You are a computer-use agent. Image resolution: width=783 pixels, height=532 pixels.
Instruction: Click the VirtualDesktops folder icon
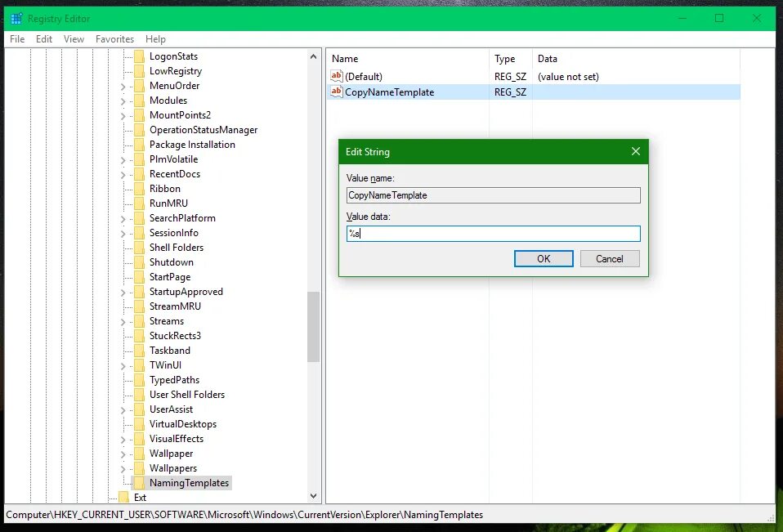139,424
